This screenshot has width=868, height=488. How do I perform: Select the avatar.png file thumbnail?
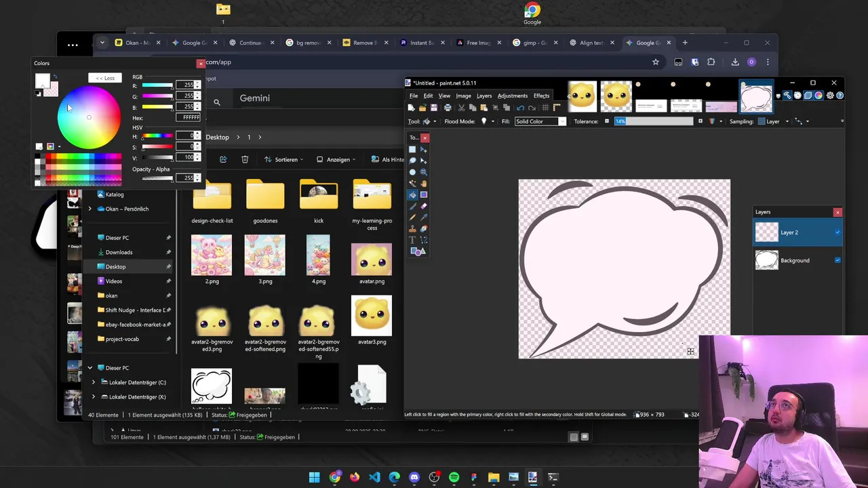pyautogui.click(x=372, y=258)
